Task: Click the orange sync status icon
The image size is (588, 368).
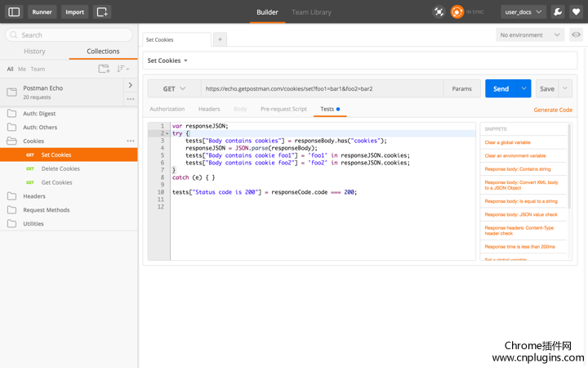Action: click(457, 12)
